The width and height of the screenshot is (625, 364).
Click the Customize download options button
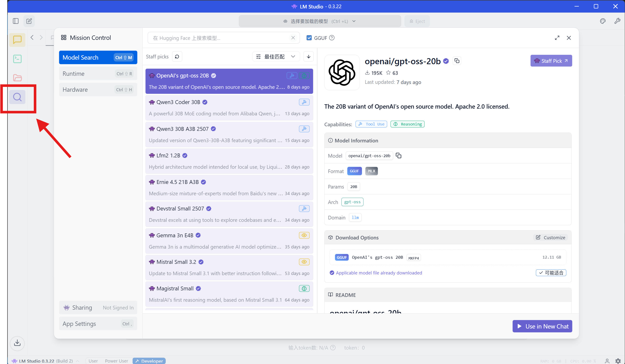[550, 238]
